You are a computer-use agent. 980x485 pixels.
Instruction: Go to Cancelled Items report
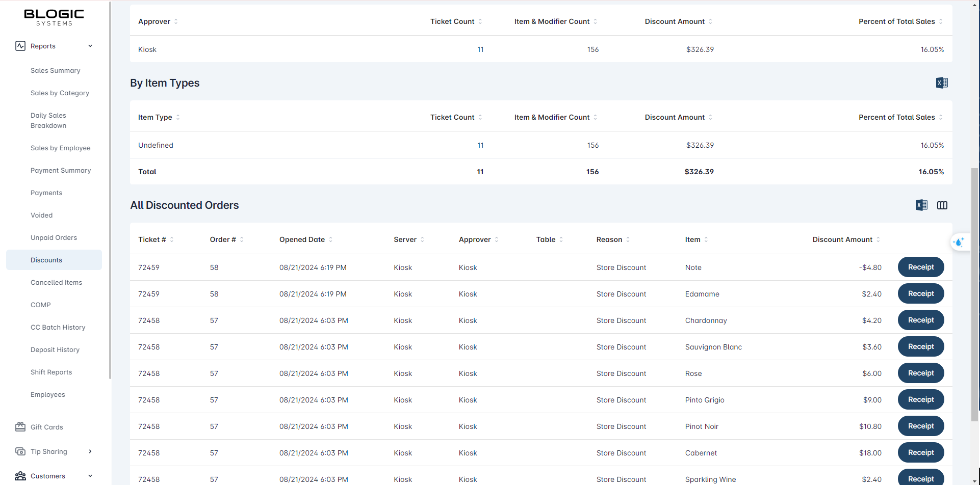point(56,282)
